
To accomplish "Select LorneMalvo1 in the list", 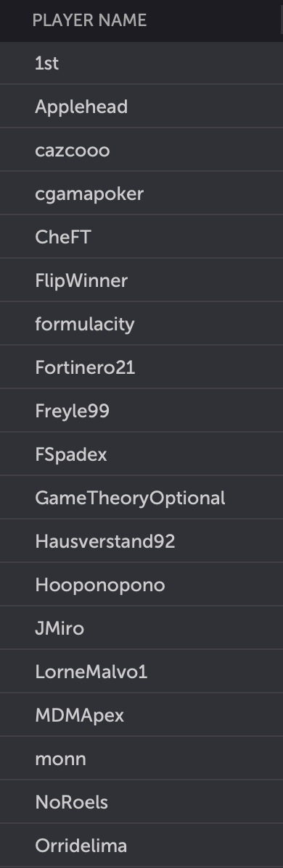I will [141, 672].
